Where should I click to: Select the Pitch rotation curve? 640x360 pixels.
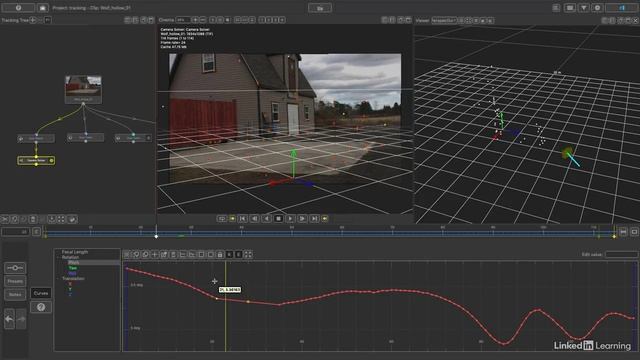pos(74,263)
